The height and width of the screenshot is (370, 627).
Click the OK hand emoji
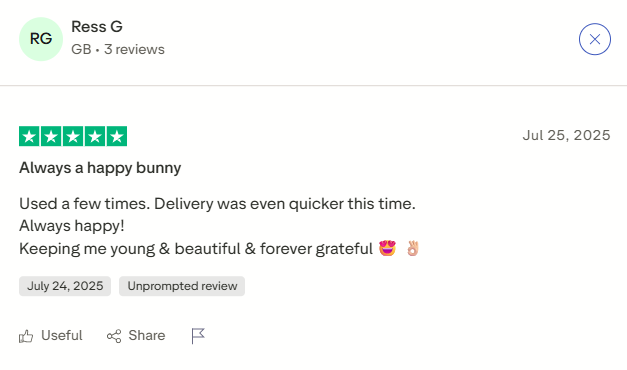click(412, 248)
